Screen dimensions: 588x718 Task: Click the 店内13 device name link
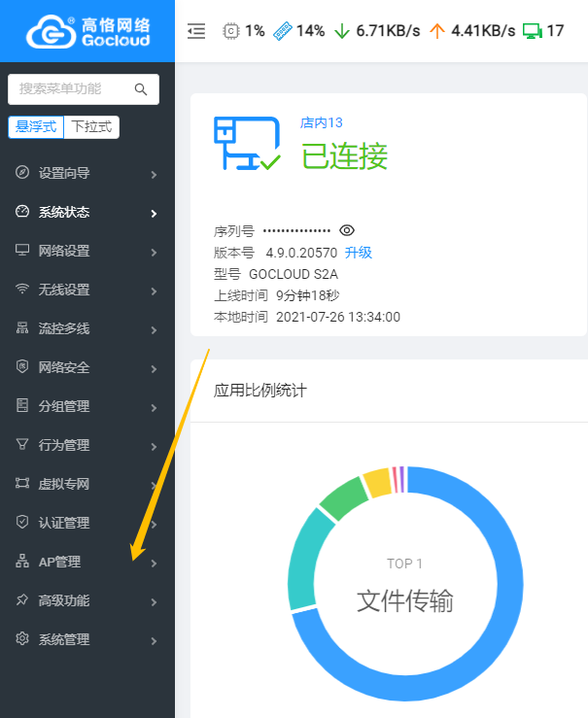pyautogui.click(x=322, y=122)
